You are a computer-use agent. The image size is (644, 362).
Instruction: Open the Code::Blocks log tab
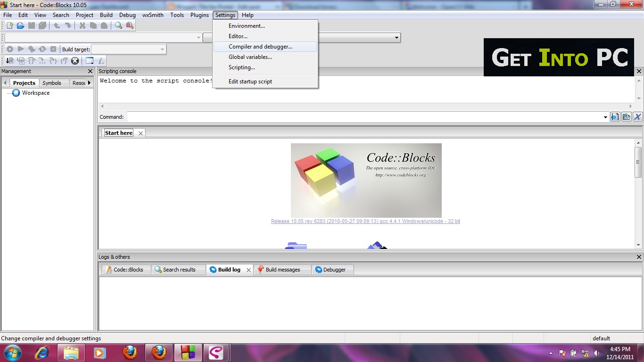tap(126, 270)
